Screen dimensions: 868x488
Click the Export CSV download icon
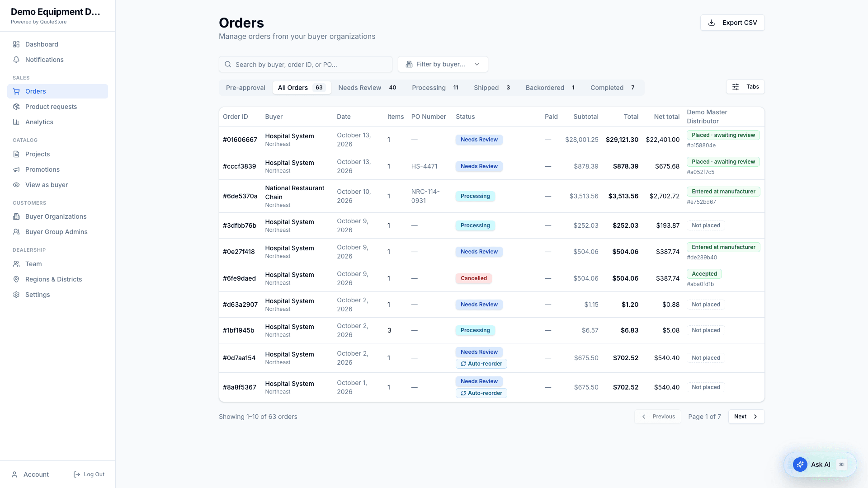pos(712,23)
